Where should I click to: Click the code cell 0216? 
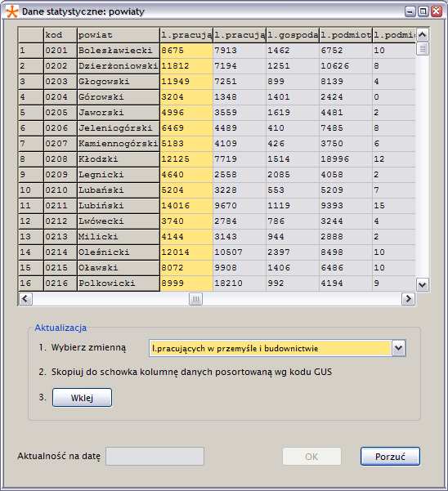(60, 283)
